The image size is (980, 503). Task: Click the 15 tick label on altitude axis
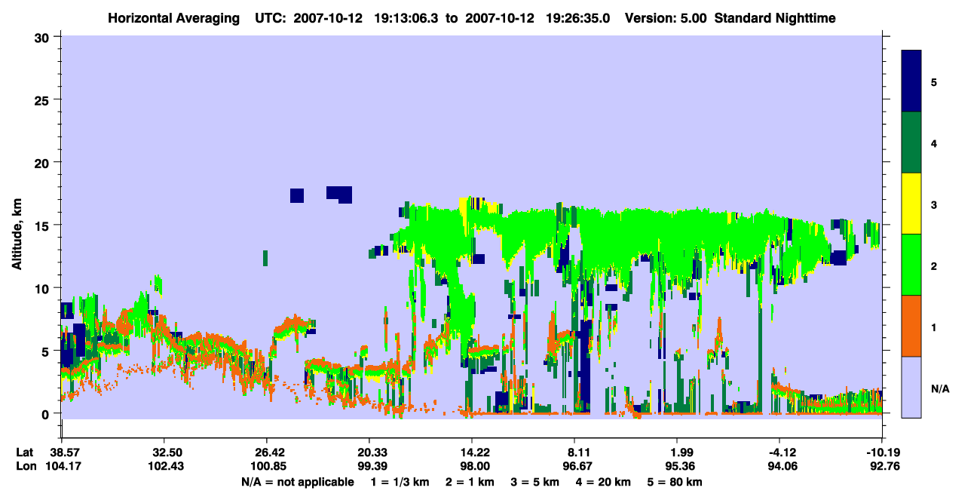click(x=45, y=225)
